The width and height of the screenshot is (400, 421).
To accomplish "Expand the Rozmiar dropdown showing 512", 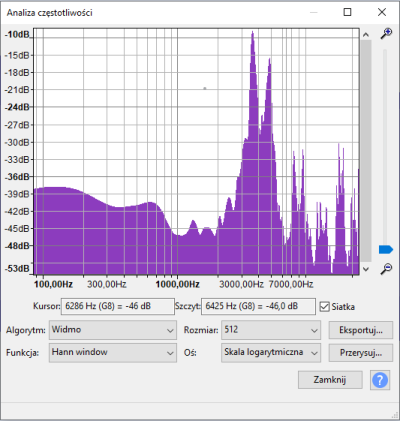I will click(271, 330).
